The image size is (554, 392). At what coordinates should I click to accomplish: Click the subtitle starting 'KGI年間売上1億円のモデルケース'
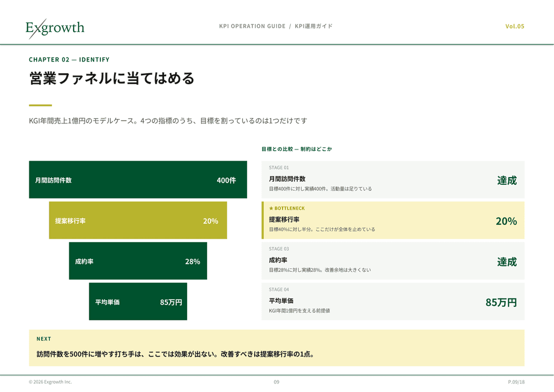pyautogui.click(x=168, y=121)
